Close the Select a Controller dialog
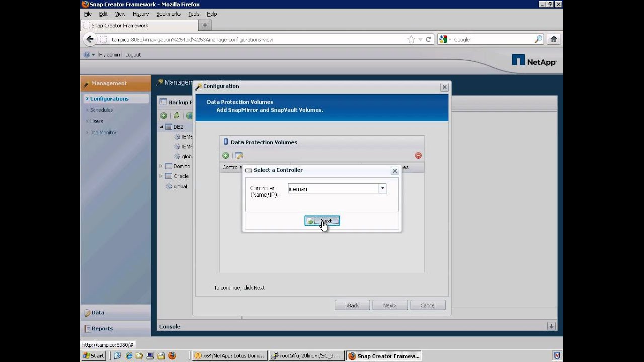Image resolution: width=644 pixels, height=362 pixels. pos(395,171)
